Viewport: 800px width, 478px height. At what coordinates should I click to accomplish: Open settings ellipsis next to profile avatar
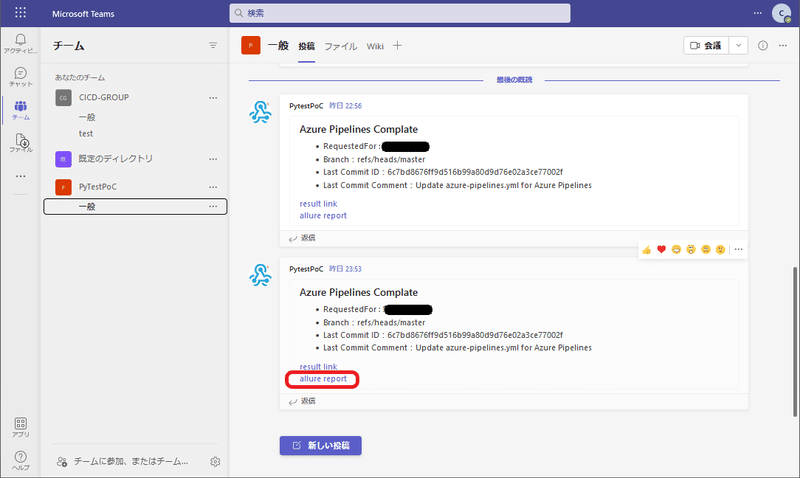[758, 13]
